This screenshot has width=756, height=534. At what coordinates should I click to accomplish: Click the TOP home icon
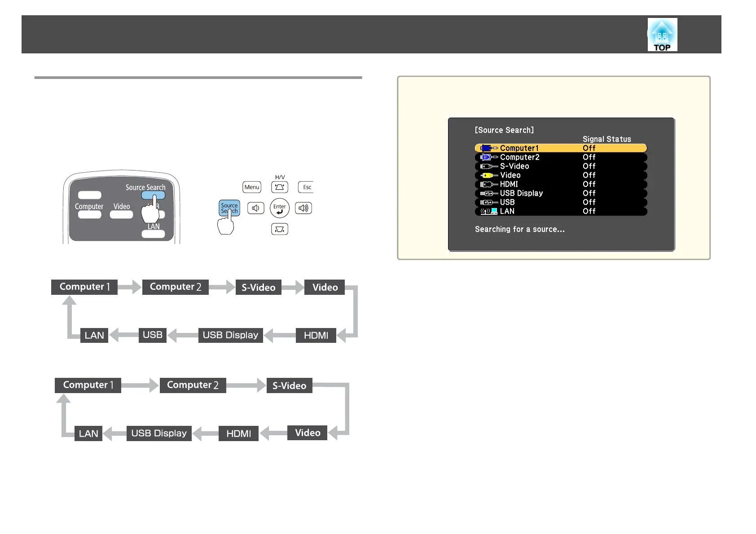(662, 35)
